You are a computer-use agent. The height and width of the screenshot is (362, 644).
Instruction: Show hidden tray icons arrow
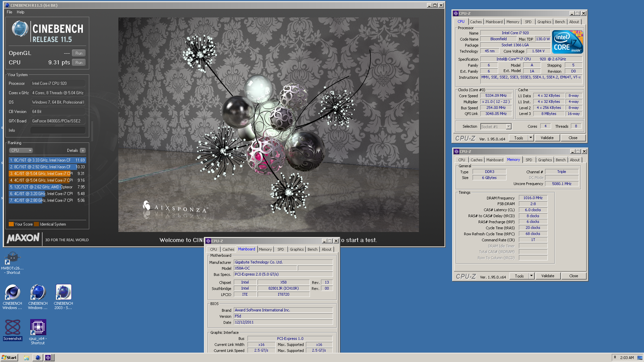coord(615,357)
